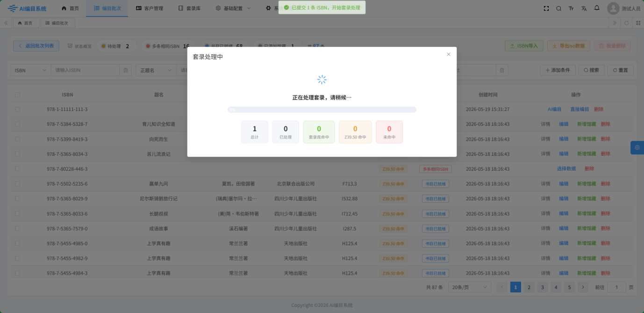Screen dimensions: 644x313
Task: Clear the ISBN filter with trash icon
Action: click(126, 70)
